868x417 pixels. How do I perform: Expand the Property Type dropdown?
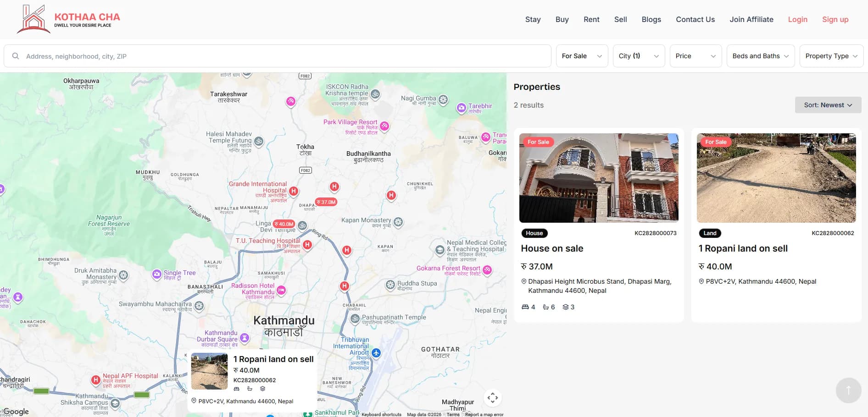tap(831, 56)
